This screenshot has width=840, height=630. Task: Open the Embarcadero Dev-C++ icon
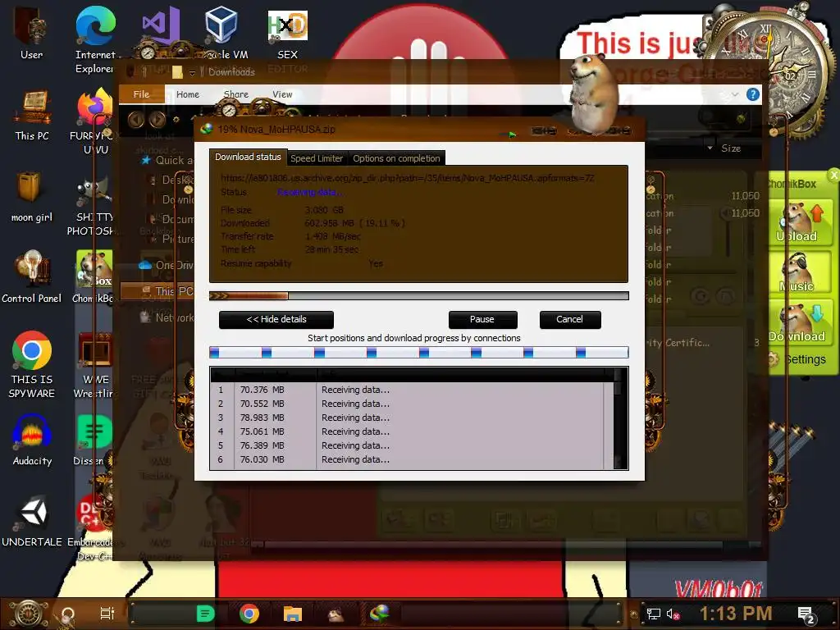pyautogui.click(x=94, y=527)
